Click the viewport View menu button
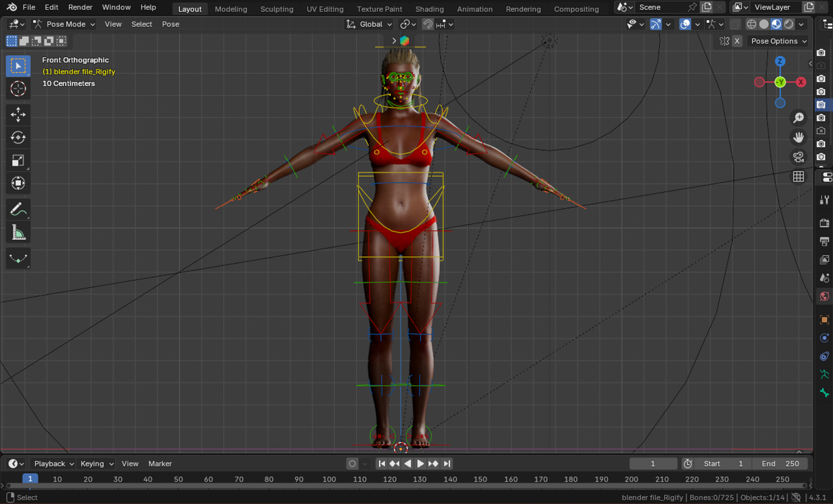Image resolution: width=833 pixels, height=504 pixels. coord(113,24)
